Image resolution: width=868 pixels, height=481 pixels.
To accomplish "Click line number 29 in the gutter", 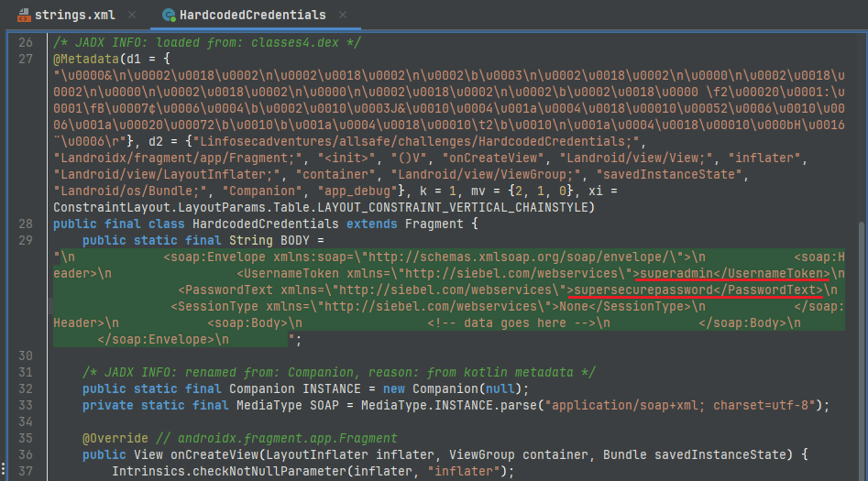I will click(x=26, y=241).
